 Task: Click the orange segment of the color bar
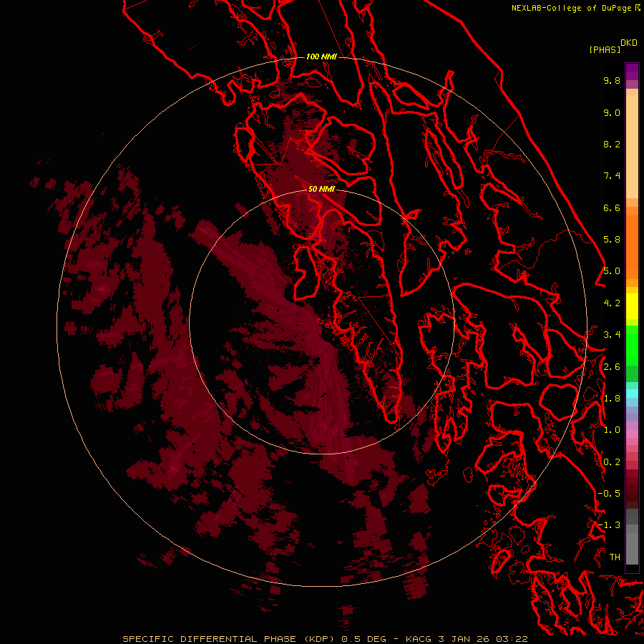click(632, 246)
